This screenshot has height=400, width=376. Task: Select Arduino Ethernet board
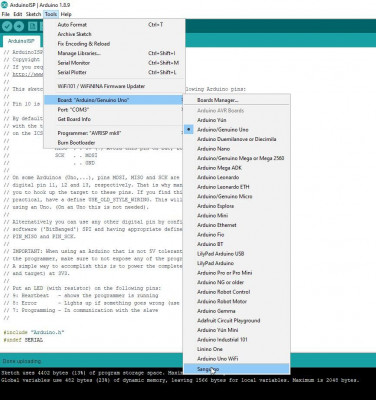coord(237,225)
